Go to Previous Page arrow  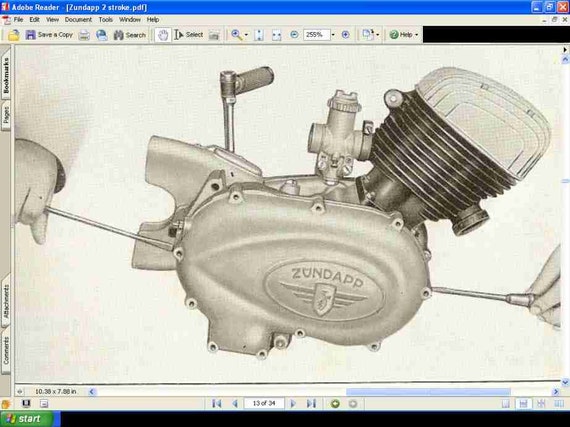point(235,403)
